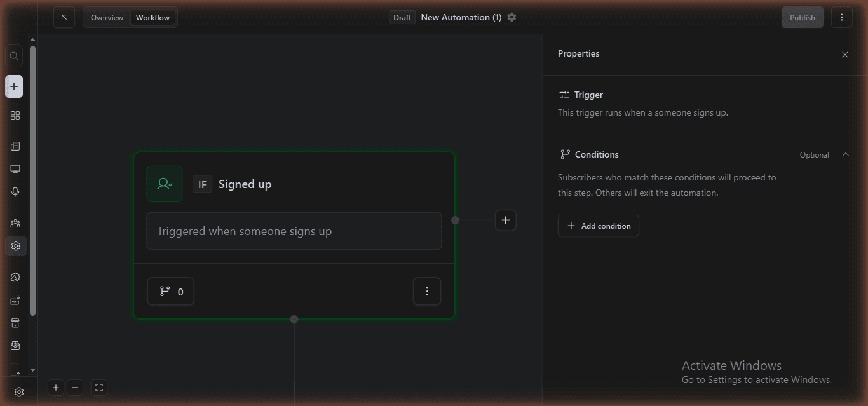868x406 pixels.
Task: Open the settings gear at the sidebar bottom
Action: point(19,392)
